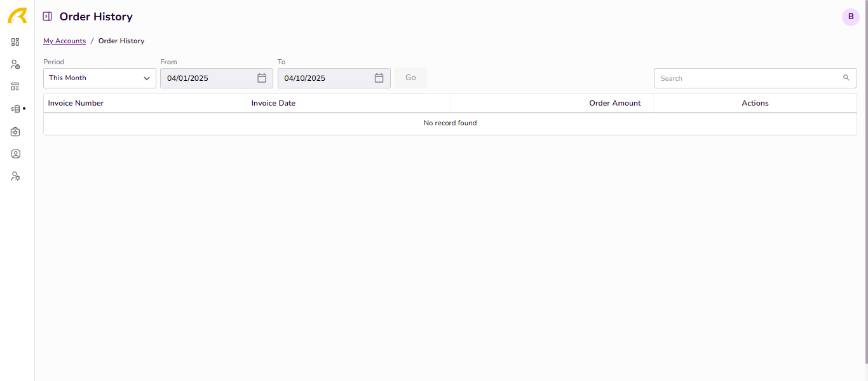Open the dollar database accounts sidebar icon

(x=16, y=109)
